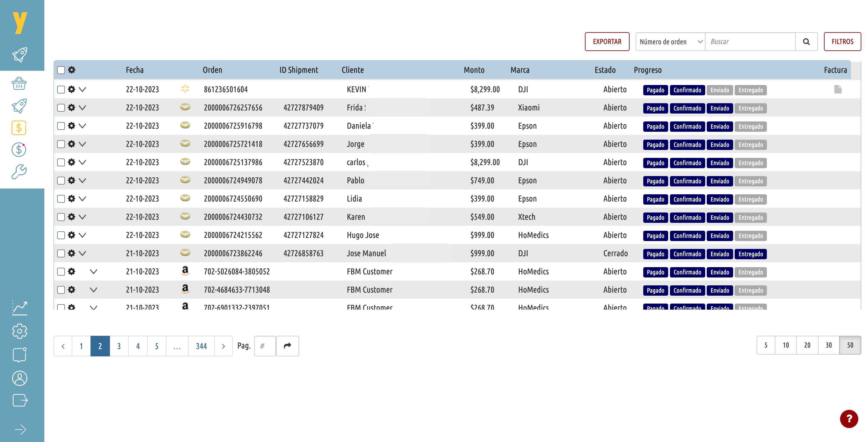This screenshot has width=868, height=442.
Task: Open gear options for order 861236501604
Action: click(71, 89)
